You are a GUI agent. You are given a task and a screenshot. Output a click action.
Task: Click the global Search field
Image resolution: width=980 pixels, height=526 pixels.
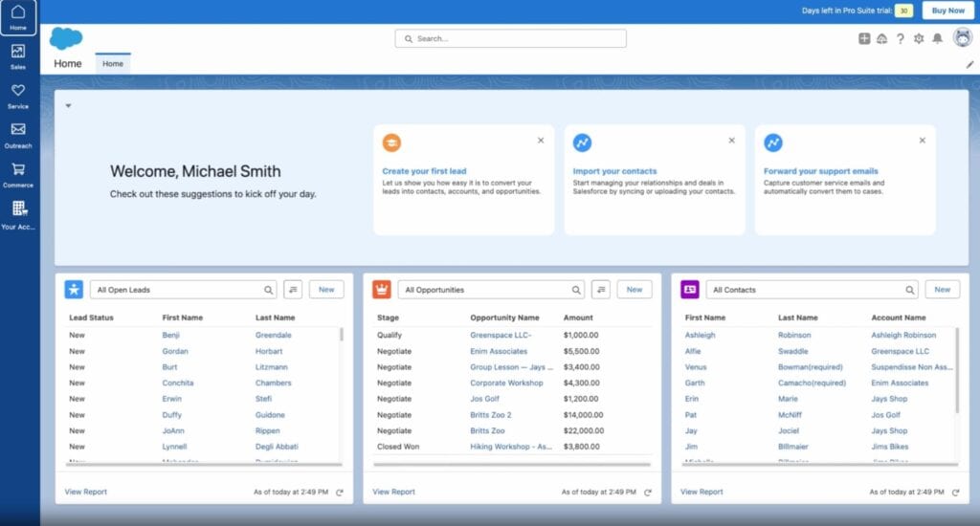[511, 38]
